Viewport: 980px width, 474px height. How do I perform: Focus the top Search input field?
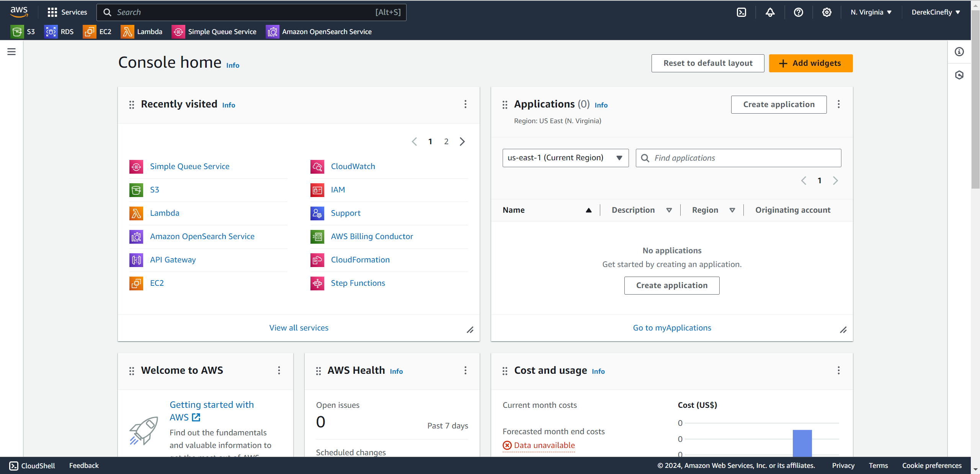(x=252, y=12)
